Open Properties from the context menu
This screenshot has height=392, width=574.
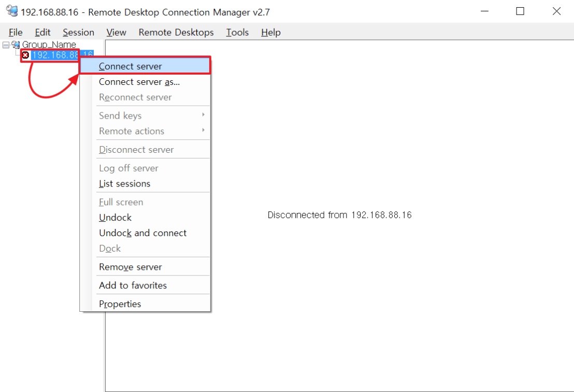pos(120,304)
